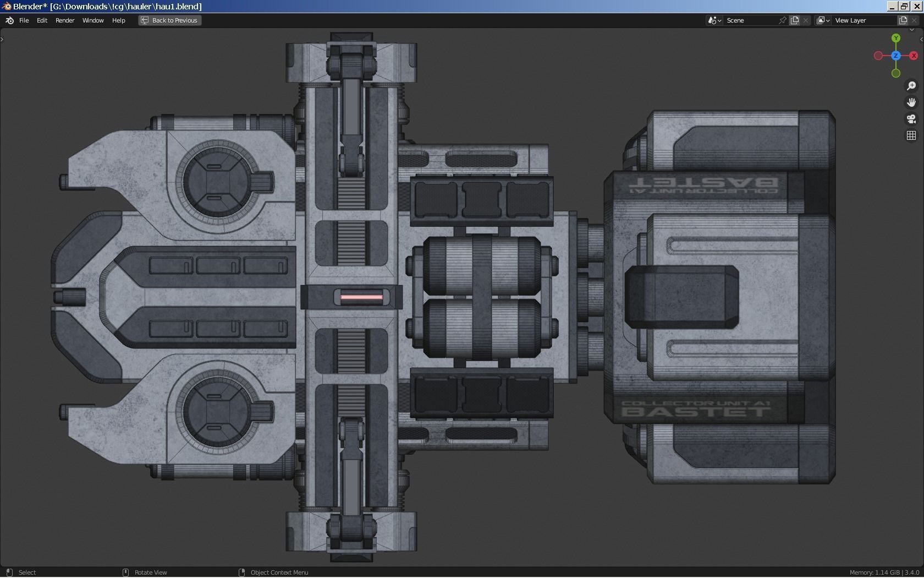Activate the Pan view hand icon
This screenshot has height=578, width=924.
pos(911,102)
